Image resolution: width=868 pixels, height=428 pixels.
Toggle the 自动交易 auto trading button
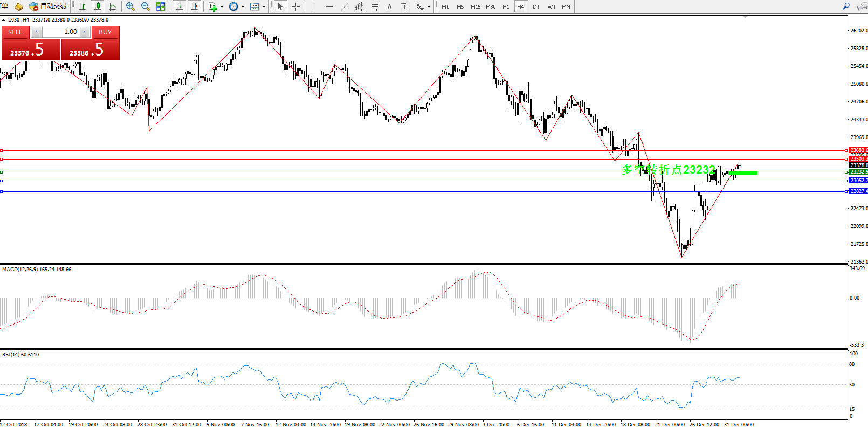[x=48, y=6]
